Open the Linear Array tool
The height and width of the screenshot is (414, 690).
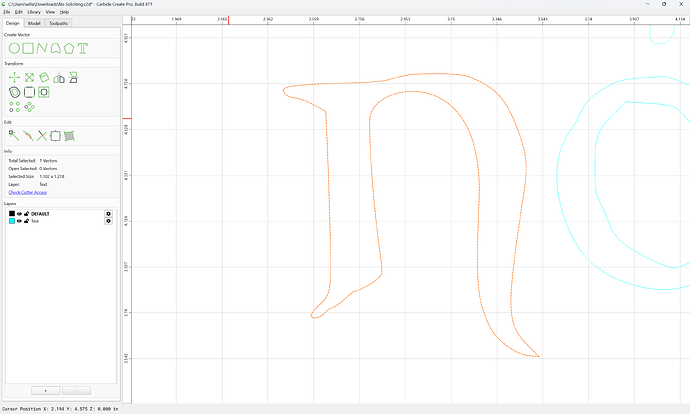(x=15, y=107)
